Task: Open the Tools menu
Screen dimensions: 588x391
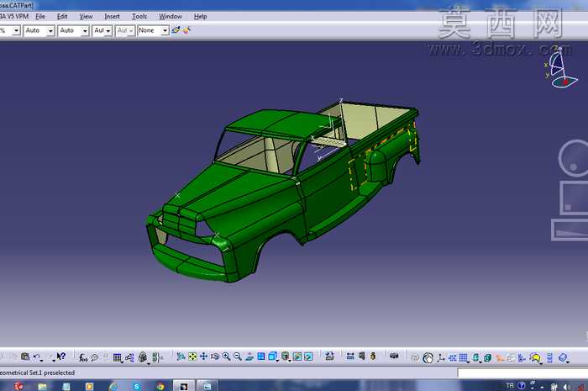Action: click(139, 17)
